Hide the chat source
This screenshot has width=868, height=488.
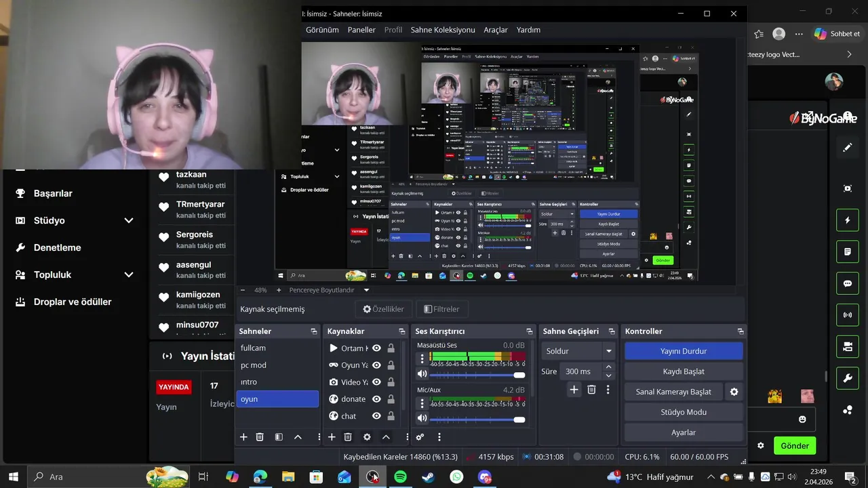click(376, 416)
